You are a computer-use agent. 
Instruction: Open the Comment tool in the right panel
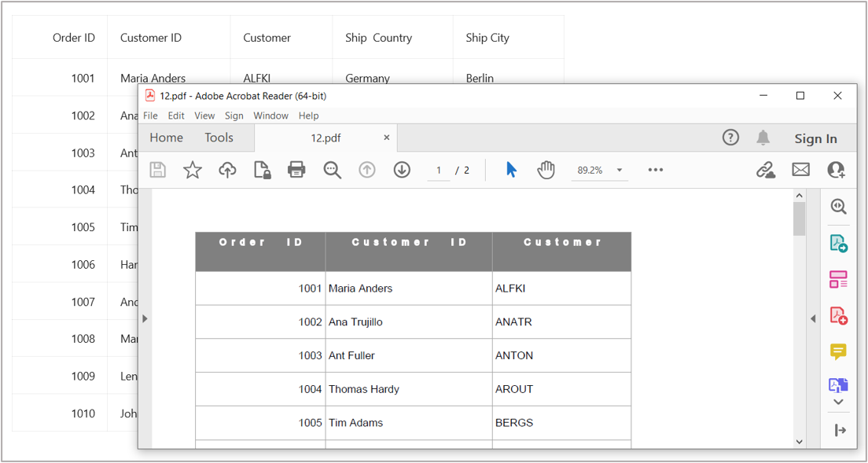click(x=838, y=351)
